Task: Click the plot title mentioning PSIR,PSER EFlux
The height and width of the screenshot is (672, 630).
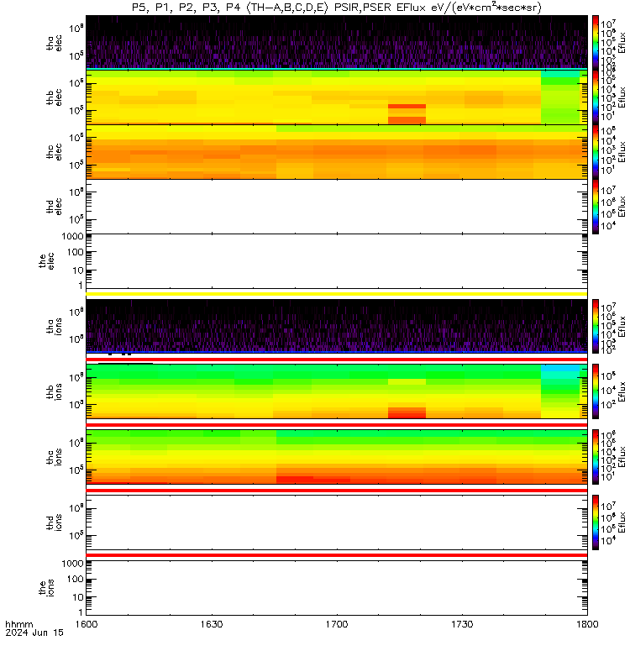Action: pos(337,8)
